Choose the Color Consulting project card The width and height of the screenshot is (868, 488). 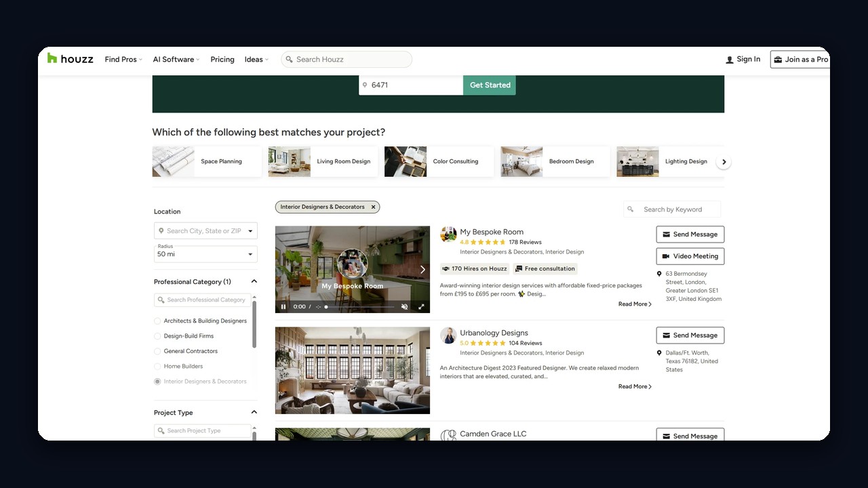point(439,161)
